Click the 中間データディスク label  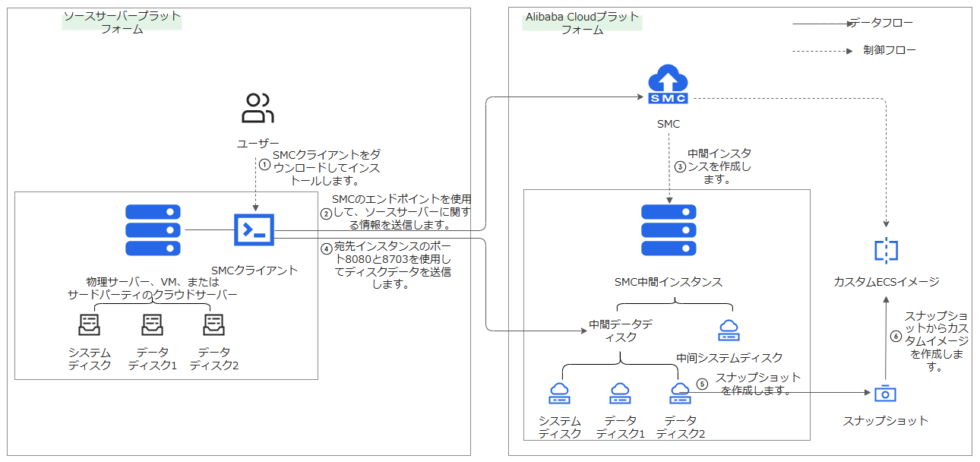[x=621, y=331]
